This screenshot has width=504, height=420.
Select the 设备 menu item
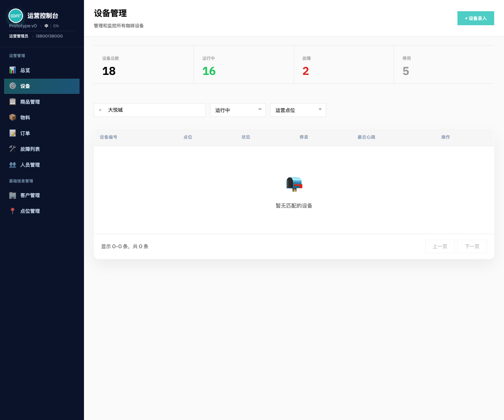click(42, 86)
